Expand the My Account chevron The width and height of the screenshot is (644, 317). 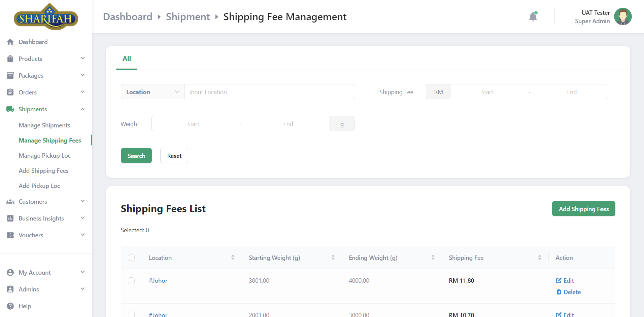click(x=83, y=272)
